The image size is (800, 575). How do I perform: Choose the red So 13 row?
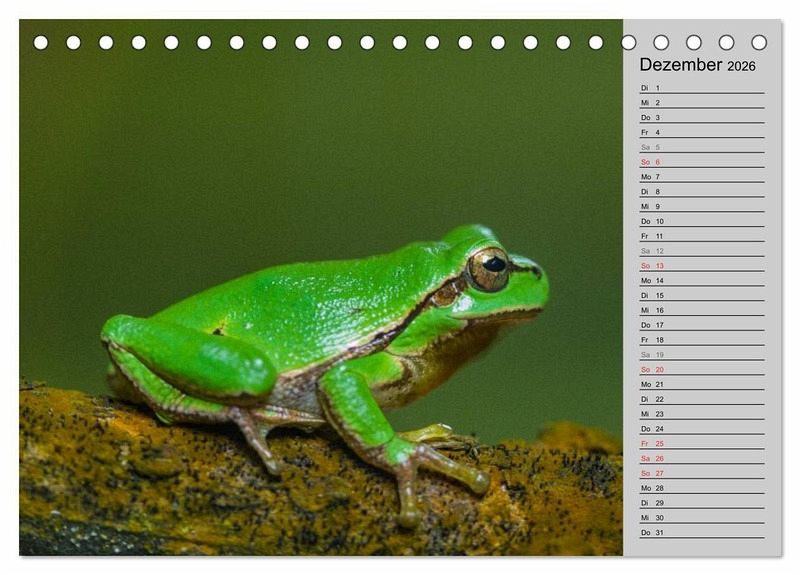(x=701, y=266)
